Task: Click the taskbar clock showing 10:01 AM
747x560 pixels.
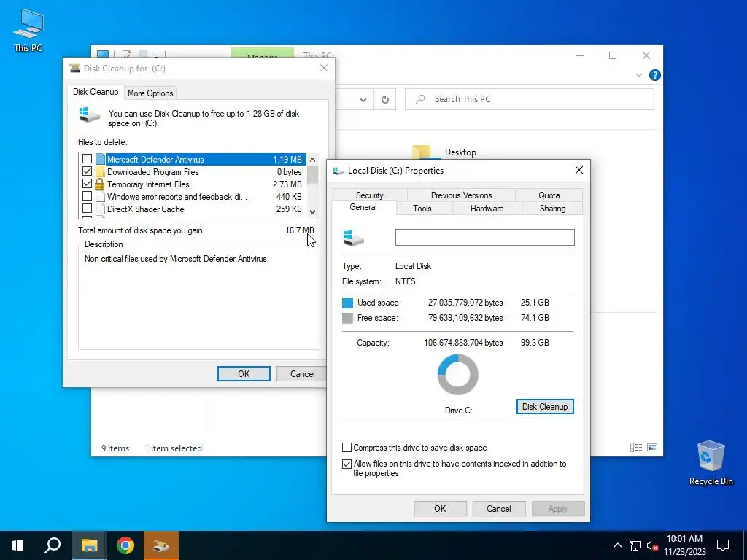Action: 684,545
